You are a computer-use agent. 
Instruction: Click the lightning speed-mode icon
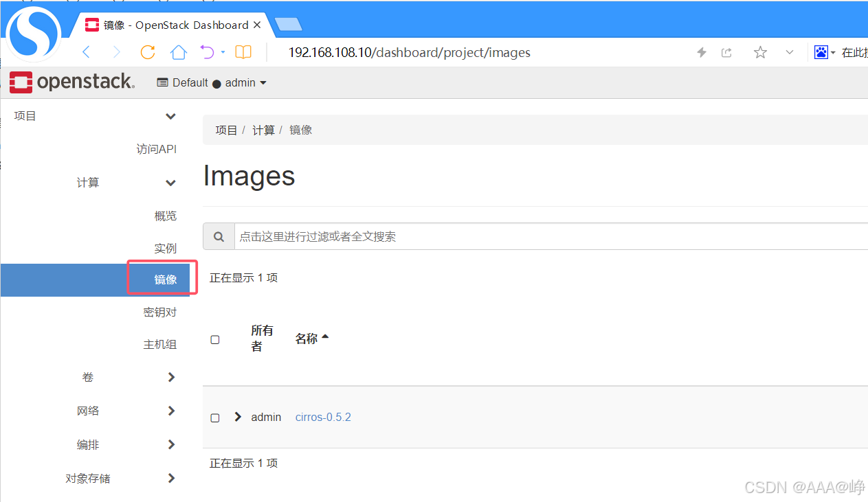click(702, 52)
